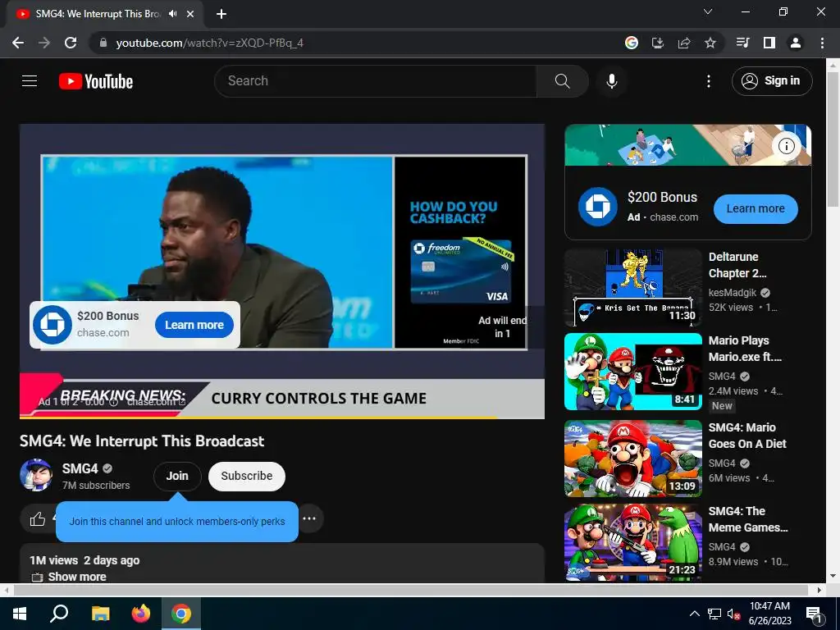Click Learn more in sidebar Chase ad
This screenshot has height=630, width=840.
[756, 208]
